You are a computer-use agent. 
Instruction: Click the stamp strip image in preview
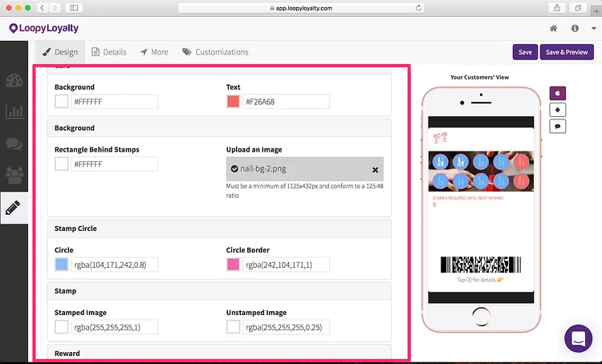[x=481, y=171]
